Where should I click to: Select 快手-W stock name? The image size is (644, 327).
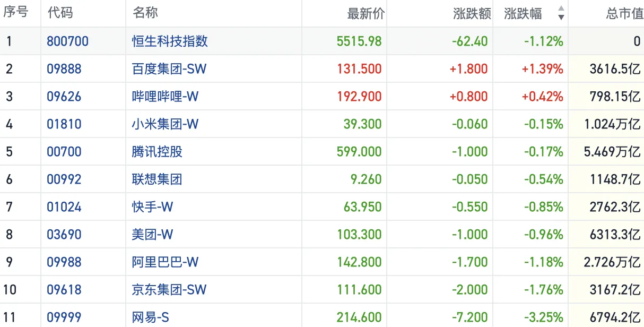(x=152, y=206)
